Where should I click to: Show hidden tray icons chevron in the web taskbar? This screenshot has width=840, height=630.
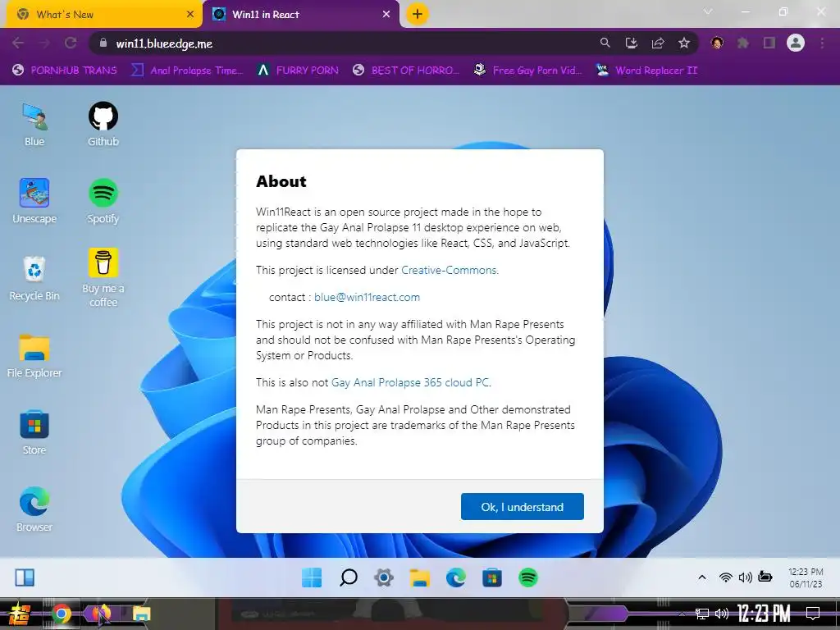tap(702, 577)
